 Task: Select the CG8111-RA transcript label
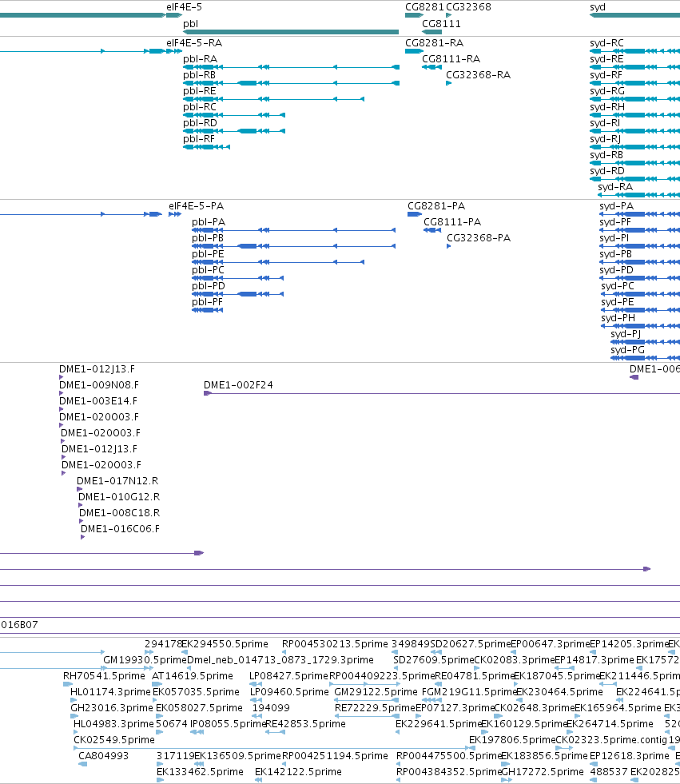tap(451, 59)
